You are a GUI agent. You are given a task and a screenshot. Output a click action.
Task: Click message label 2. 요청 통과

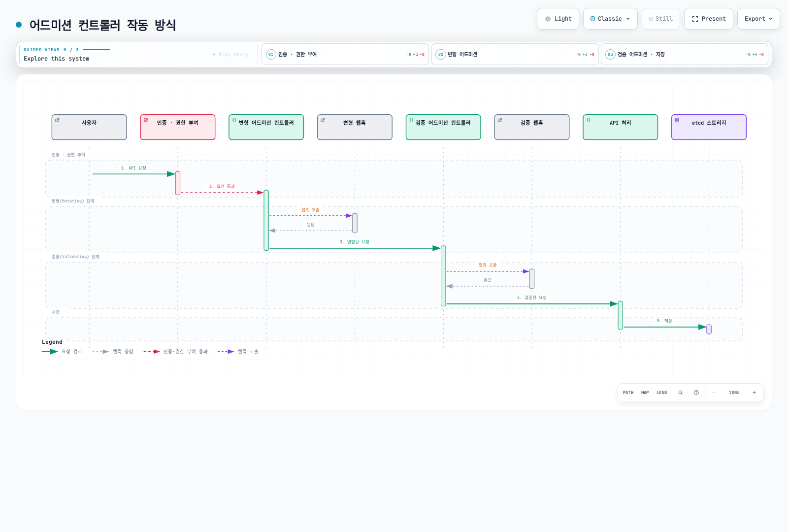pyautogui.click(x=222, y=186)
